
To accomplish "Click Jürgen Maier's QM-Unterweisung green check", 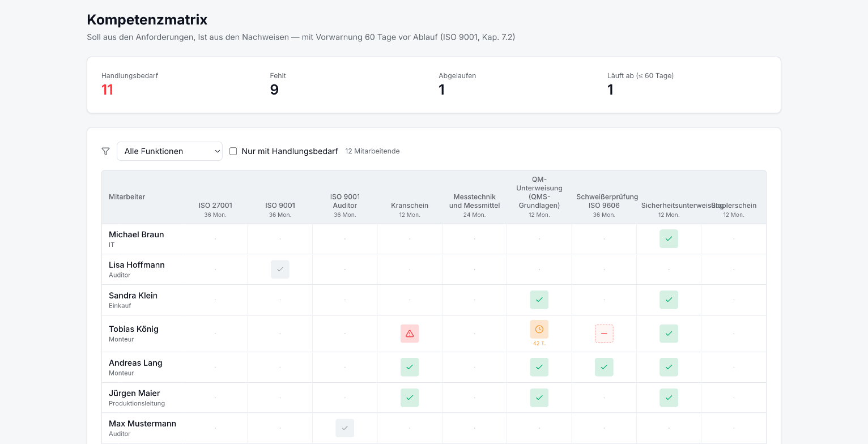I will (539, 398).
